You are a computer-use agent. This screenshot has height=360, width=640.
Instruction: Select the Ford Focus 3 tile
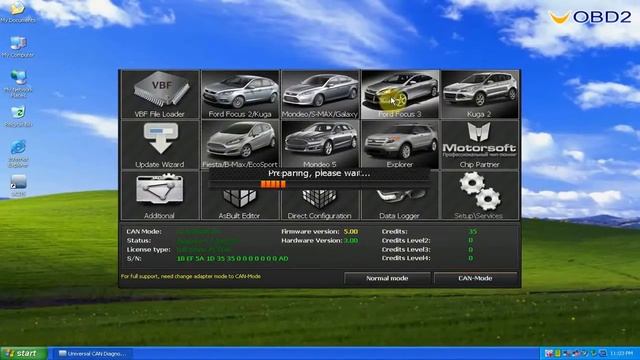click(400, 95)
